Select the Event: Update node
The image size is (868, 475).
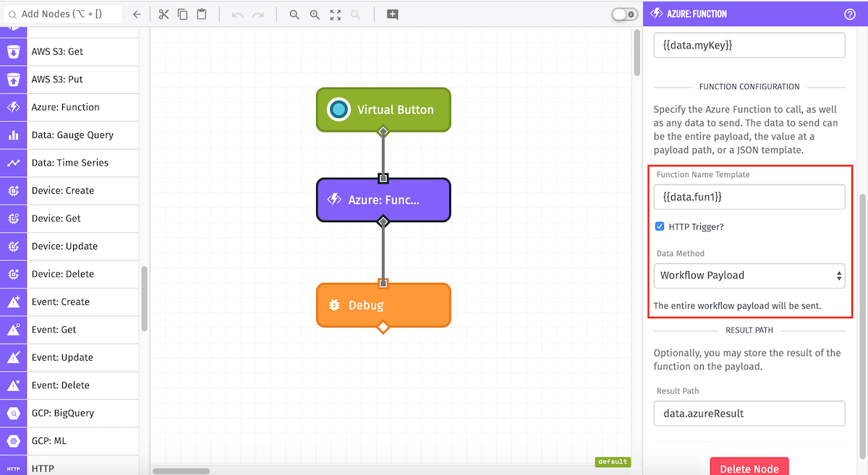[x=69, y=358]
